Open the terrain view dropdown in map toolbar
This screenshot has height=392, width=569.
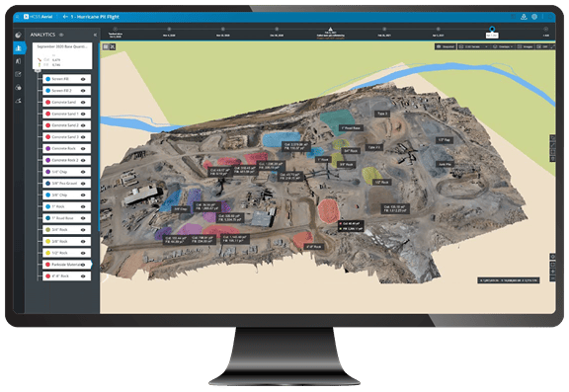tap(473, 46)
